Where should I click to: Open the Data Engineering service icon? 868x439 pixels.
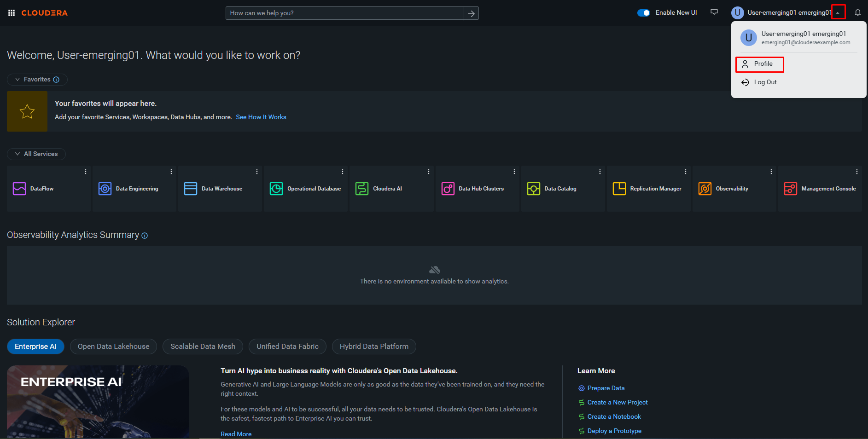click(x=105, y=189)
